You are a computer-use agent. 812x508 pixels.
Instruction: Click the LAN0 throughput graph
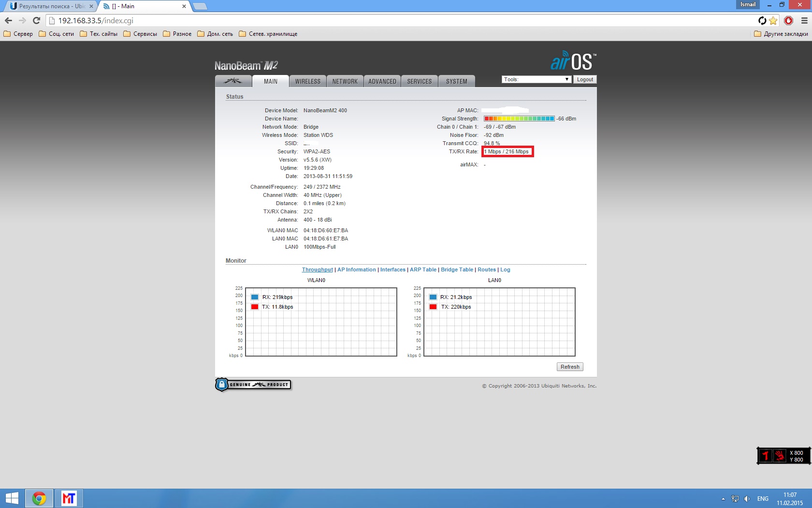[499, 322]
